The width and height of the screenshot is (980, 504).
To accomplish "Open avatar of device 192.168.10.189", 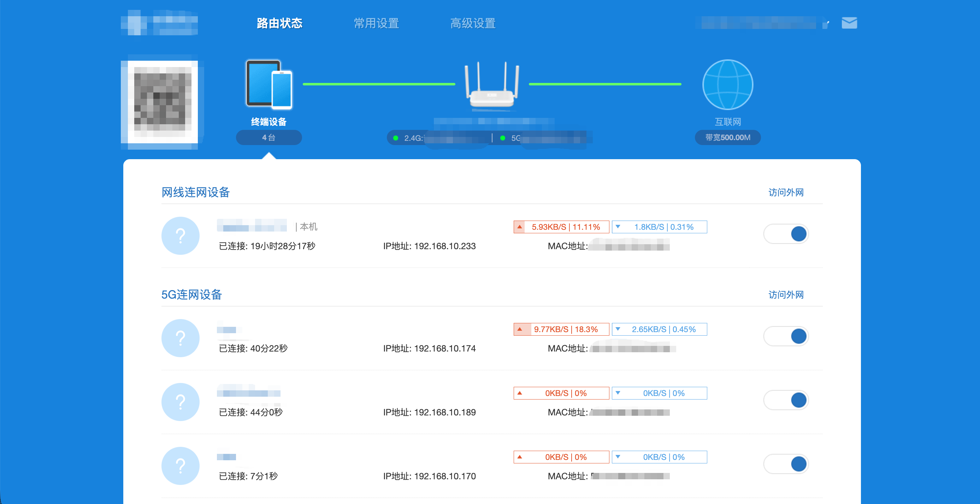I will tap(180, 402).
